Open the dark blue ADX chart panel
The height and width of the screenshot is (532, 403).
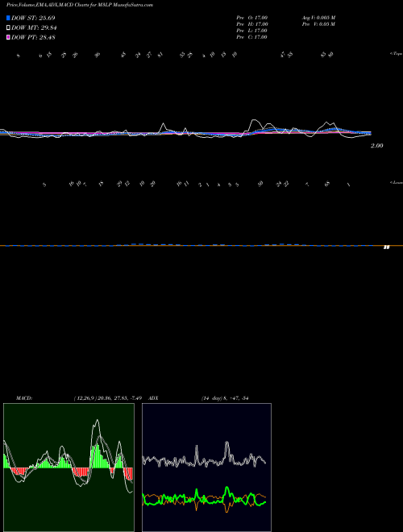(206, 468)
